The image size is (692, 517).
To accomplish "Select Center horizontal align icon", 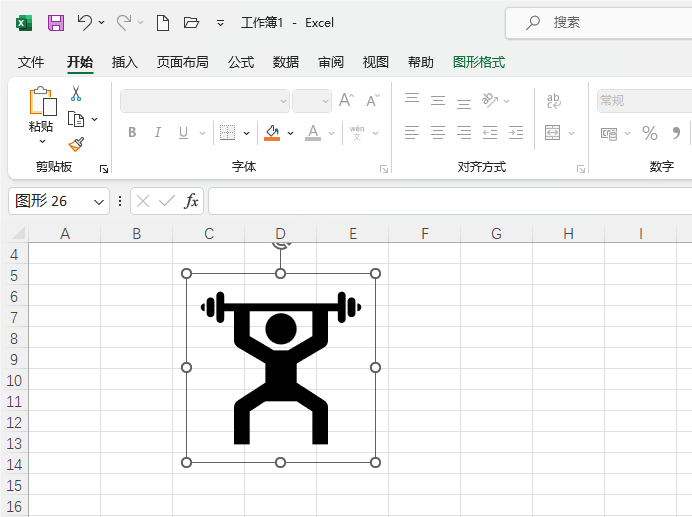I will 438,132.
